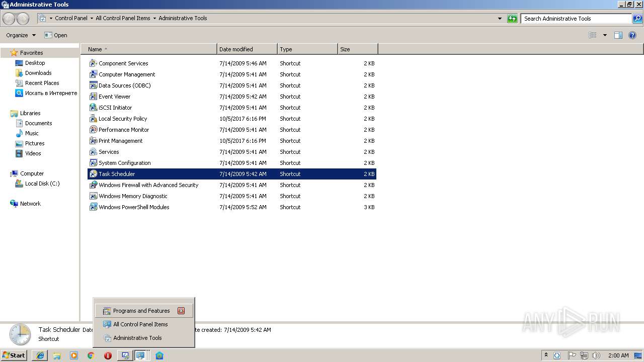Open Music library
644x362 pixels.
pos(32,133)
